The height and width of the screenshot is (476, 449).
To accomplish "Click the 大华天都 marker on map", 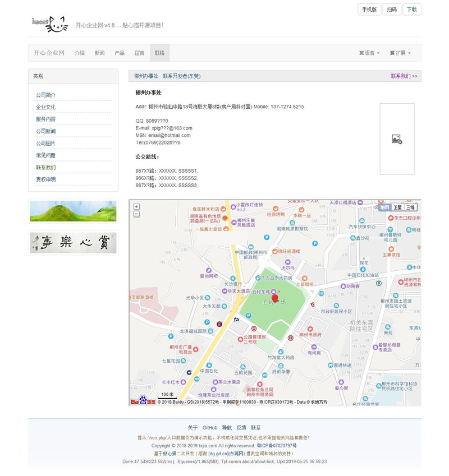I will click(224, 306).
